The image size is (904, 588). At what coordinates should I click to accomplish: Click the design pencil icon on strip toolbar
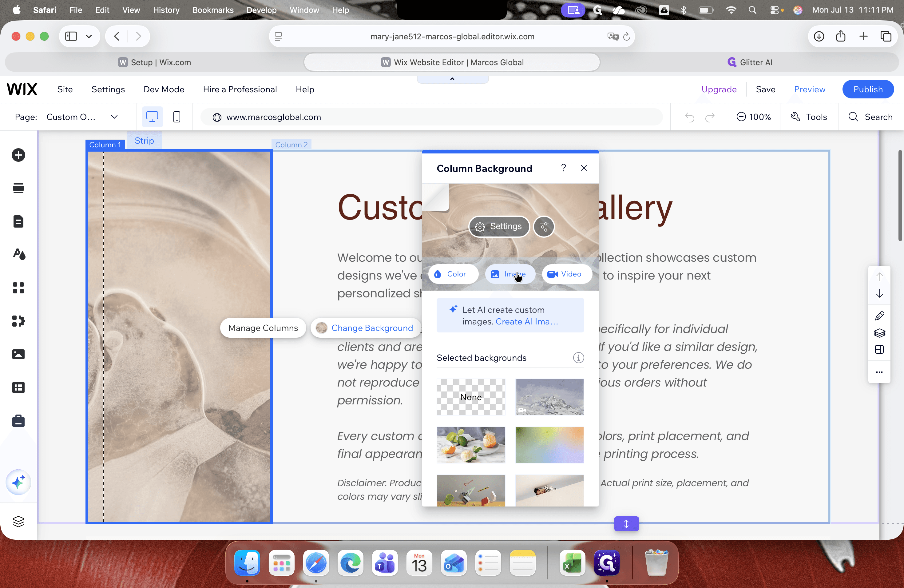coord(879,316)
